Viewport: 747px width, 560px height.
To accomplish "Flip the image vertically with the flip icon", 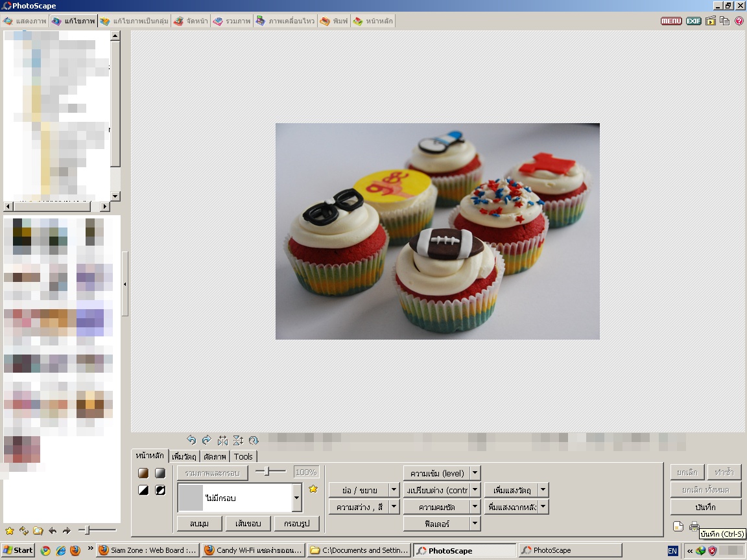I will point(238,441).
